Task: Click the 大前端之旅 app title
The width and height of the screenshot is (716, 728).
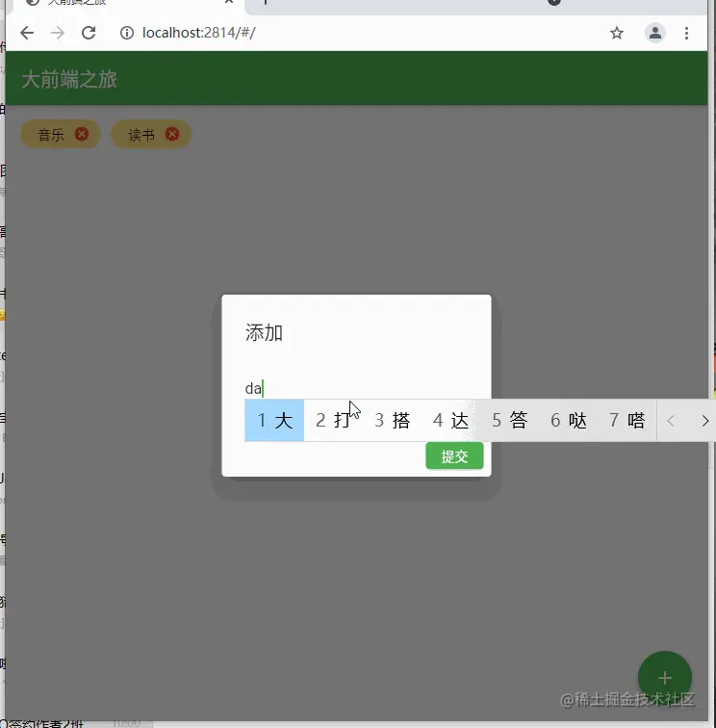Action: 69,79
